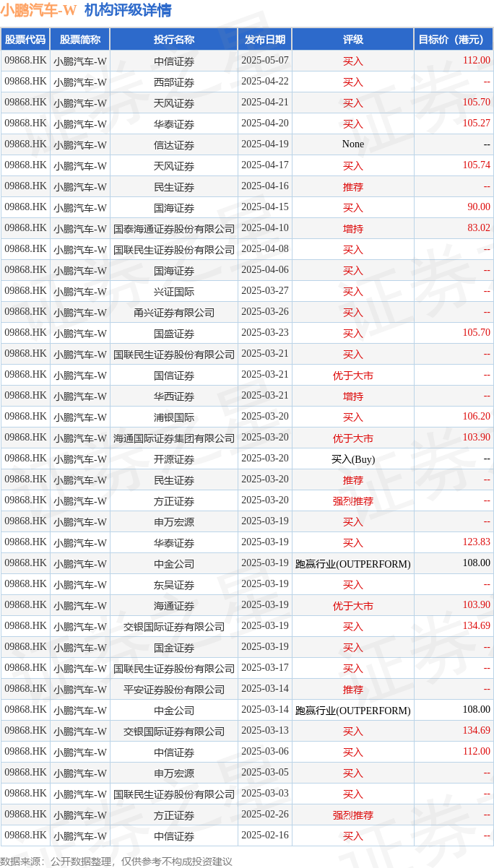Select target price 106.20
The height and width of the screenshot is (868, 494).
(476, 417)
